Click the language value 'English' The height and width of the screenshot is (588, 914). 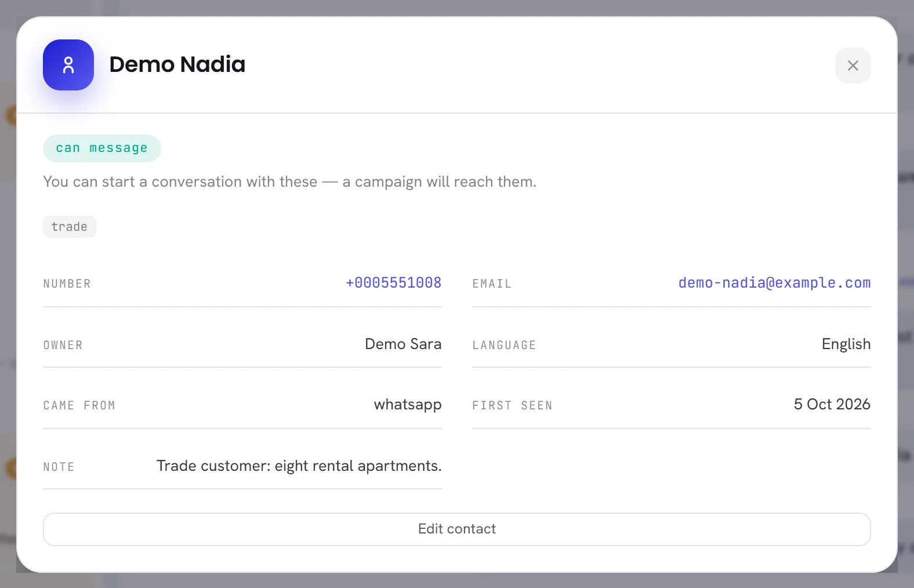(846, 344)
